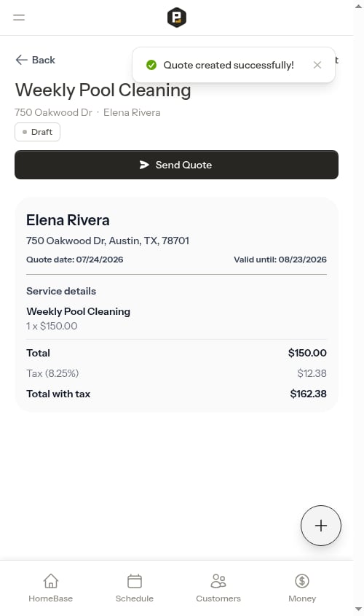Screen dimensions: 364x616
Task: Go to the Money tab
Action: coord(302,588)
